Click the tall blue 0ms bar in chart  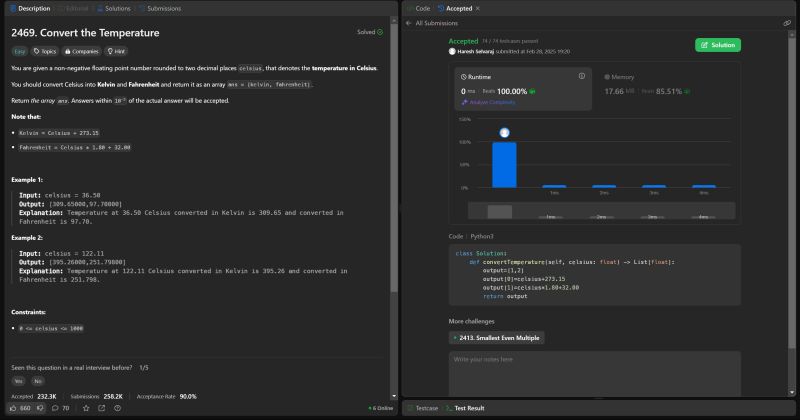tap(504, 165)
